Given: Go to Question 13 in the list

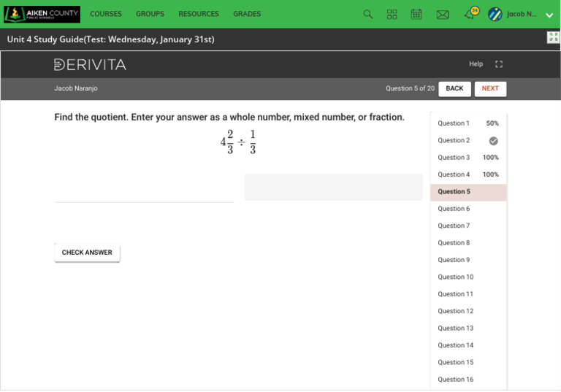Looking at the screenshot, I should click(x=468, y=328).
